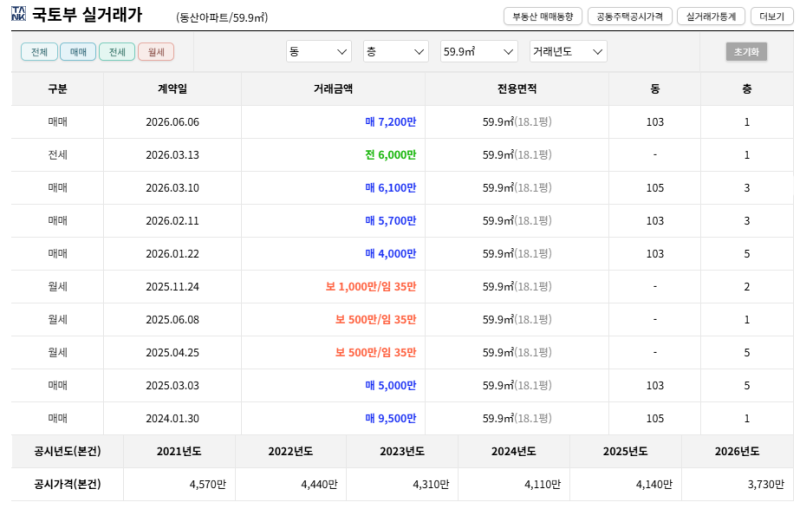Image resolution: width=800 pixels, height=509 pixels.
Task: Click the 공시가격(본건) label
Action: 67,484
